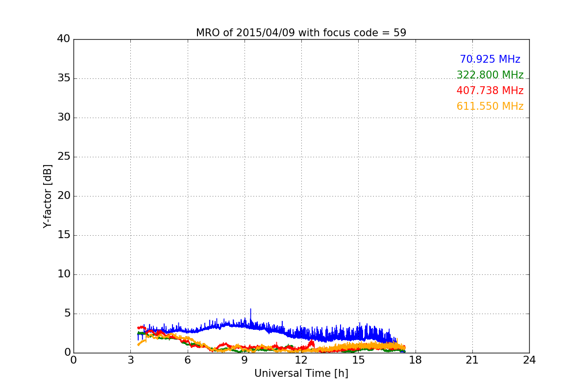The width and height of the screenshot is (588, 392).
Task: Click the y-axis tick label 30
Action: click(64, 118)
